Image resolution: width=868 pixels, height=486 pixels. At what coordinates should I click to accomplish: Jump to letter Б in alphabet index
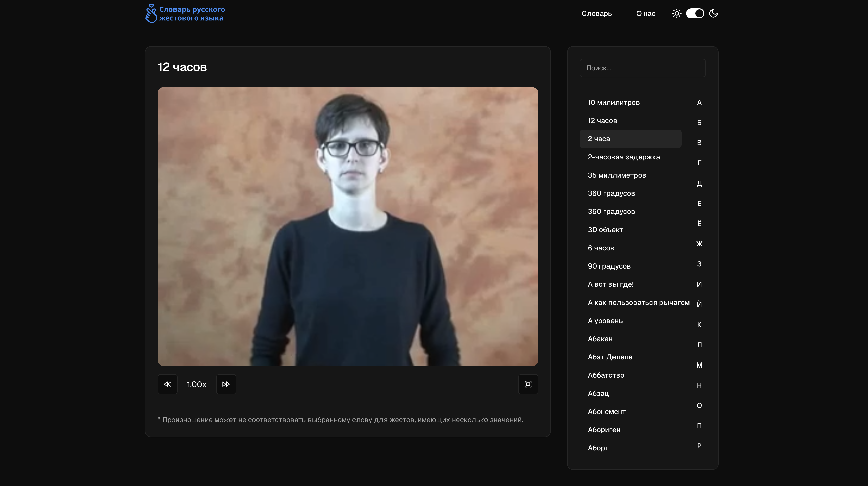pos(699,123)
